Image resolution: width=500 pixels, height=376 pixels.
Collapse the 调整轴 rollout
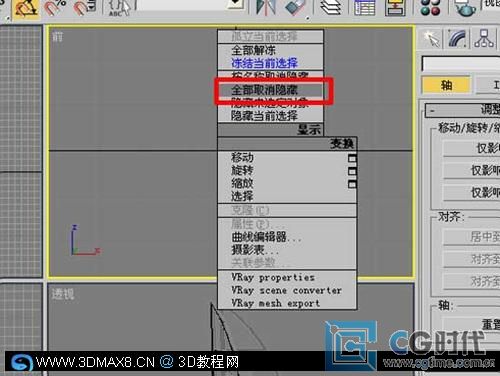pyautogui.click(x=463, y=110)
